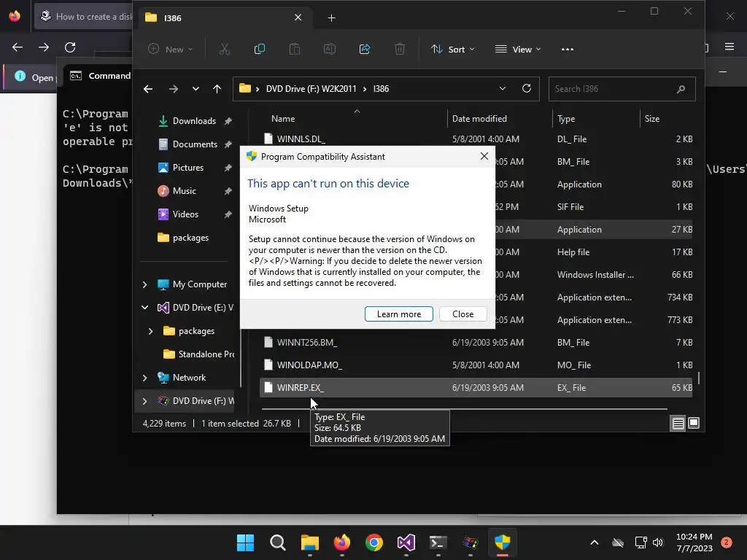Click the Cut scissors icon in Explorer toolbar
The width and height of the screenshot is (747, 560).
(x=225, y=49)
